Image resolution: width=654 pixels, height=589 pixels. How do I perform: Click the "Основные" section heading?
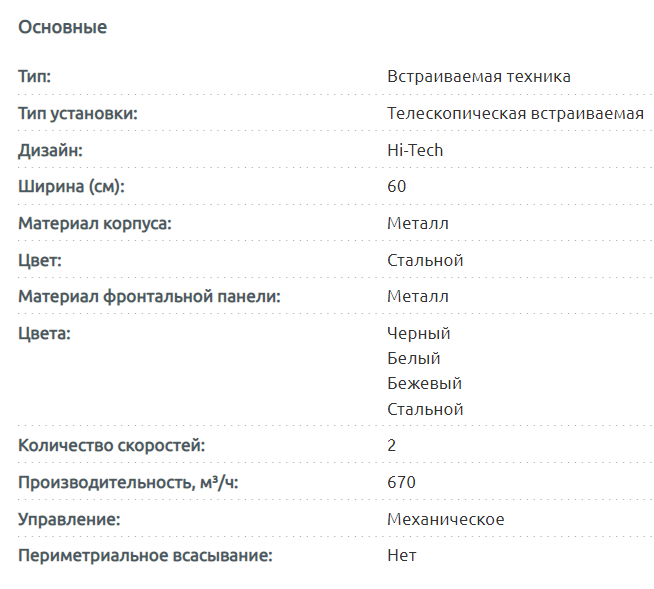62,27
